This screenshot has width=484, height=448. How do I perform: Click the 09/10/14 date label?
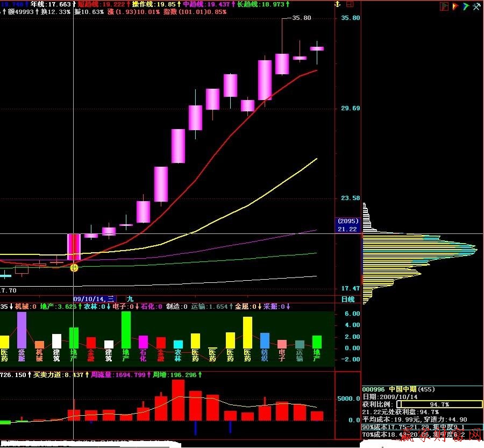[94, 298]
